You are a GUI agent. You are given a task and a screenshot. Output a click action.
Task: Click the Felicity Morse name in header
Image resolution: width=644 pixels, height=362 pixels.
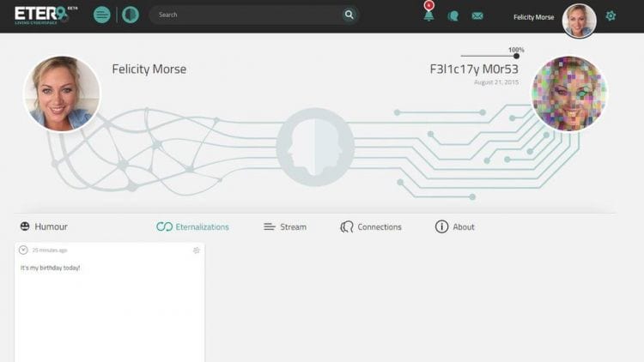point(533,17)
